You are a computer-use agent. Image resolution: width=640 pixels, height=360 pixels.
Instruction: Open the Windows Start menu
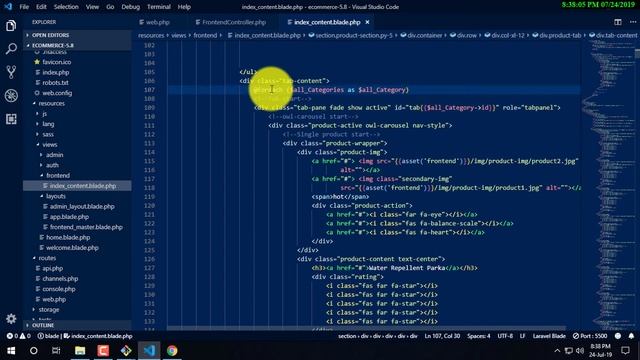point(11,351)
